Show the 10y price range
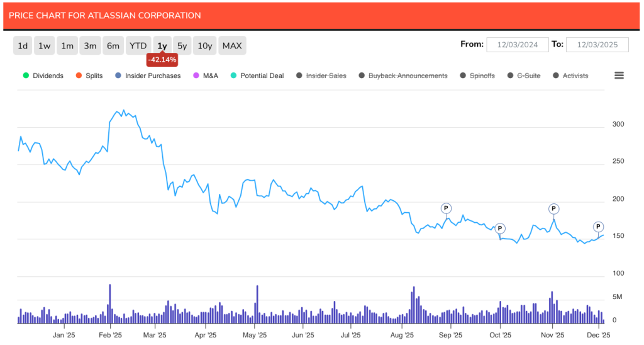This screenshot has height=345, width=644. [x=204, y=46]
